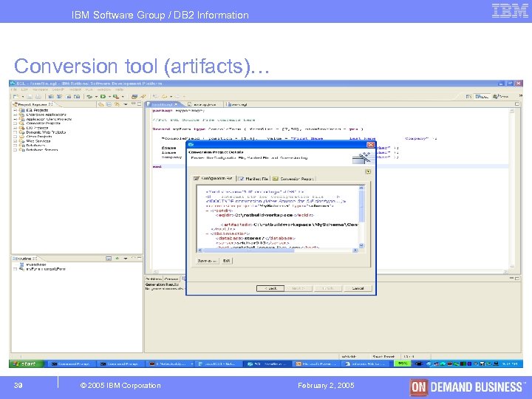Switch to the Problems tab
532x399 pixels.
point(154,279)
